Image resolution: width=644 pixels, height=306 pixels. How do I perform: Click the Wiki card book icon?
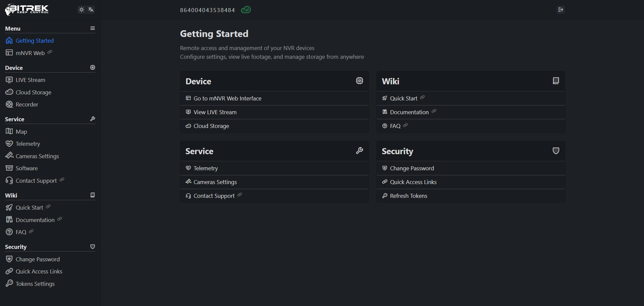click(556, 81)
